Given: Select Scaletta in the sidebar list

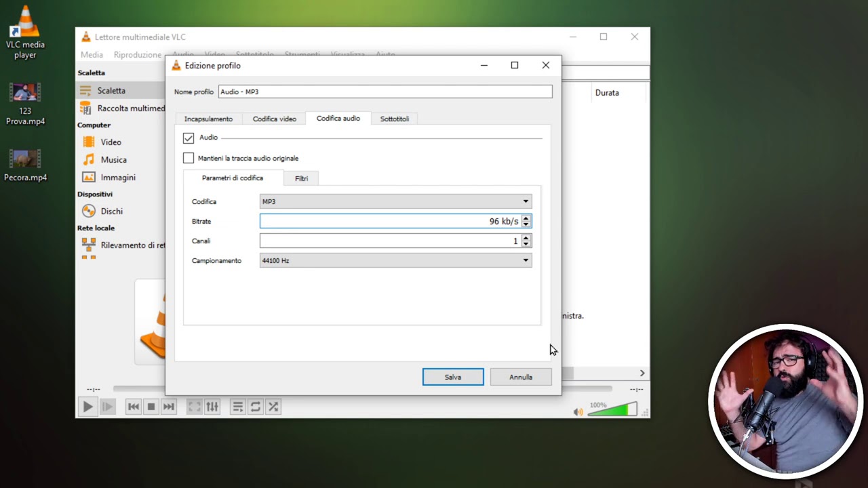Looking at the screenshot, I should [111, 91].
